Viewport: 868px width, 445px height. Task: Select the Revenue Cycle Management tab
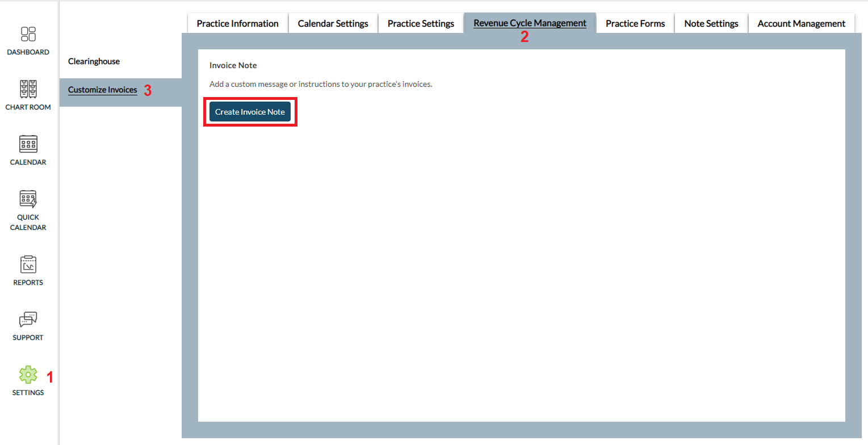pos(530,23)
